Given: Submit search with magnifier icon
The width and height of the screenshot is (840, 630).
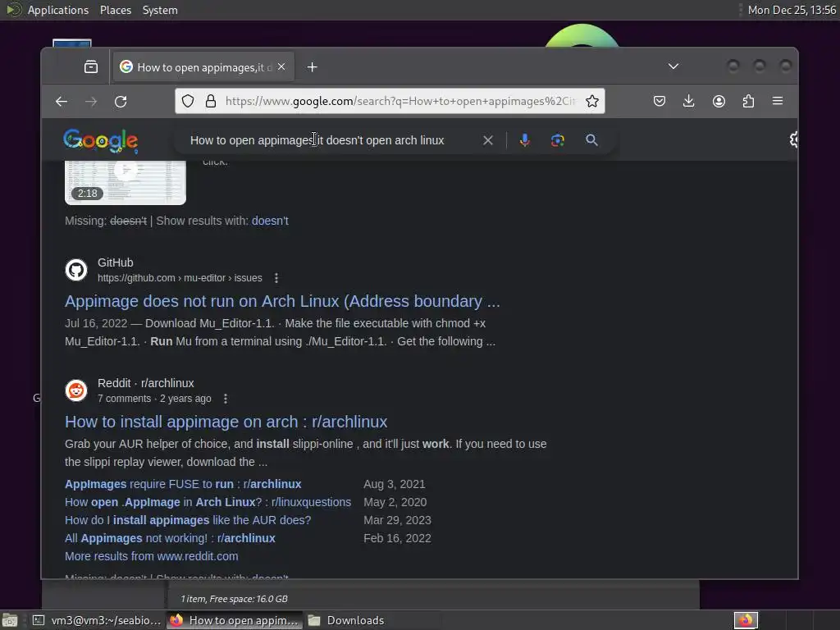Looking at the screenshot, I should pos(591,140).
